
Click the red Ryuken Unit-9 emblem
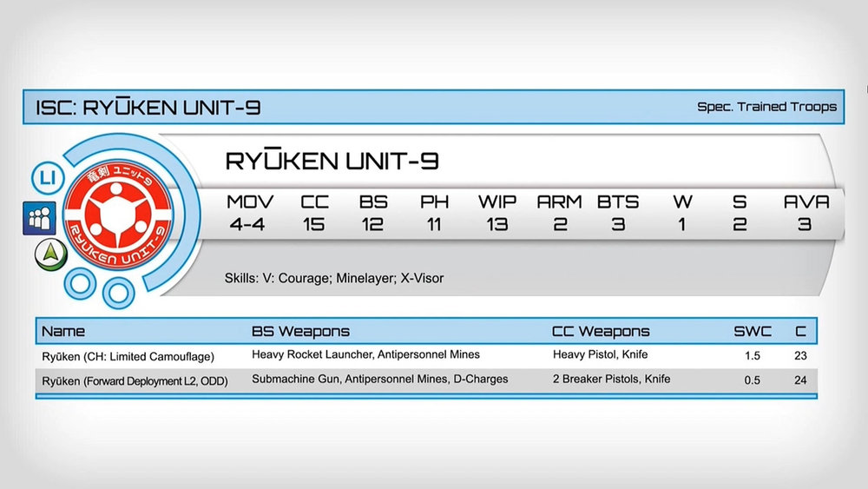coord(118,215)
